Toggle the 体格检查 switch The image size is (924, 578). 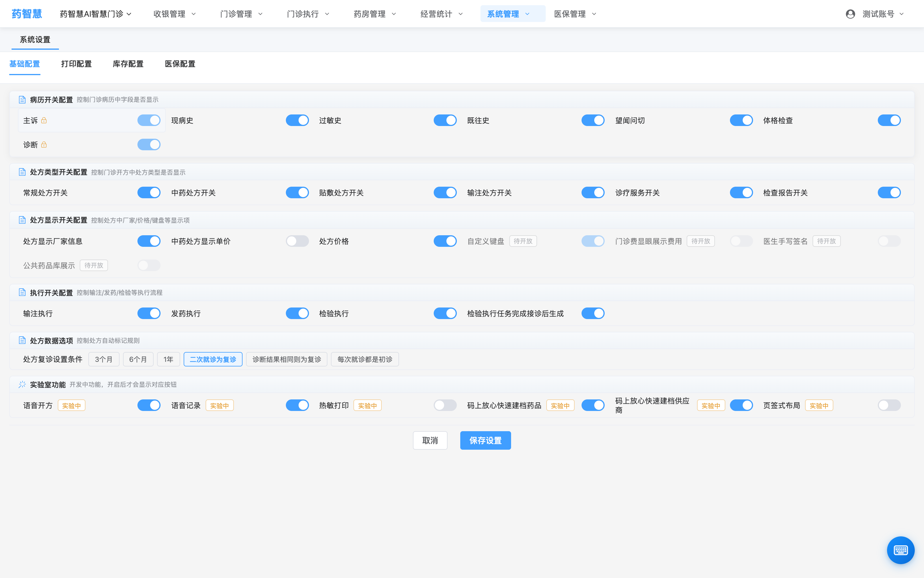[889, 121]
